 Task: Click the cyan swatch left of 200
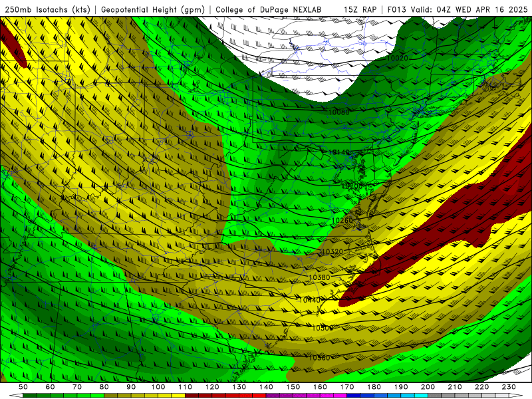click(x=421, y=396)
